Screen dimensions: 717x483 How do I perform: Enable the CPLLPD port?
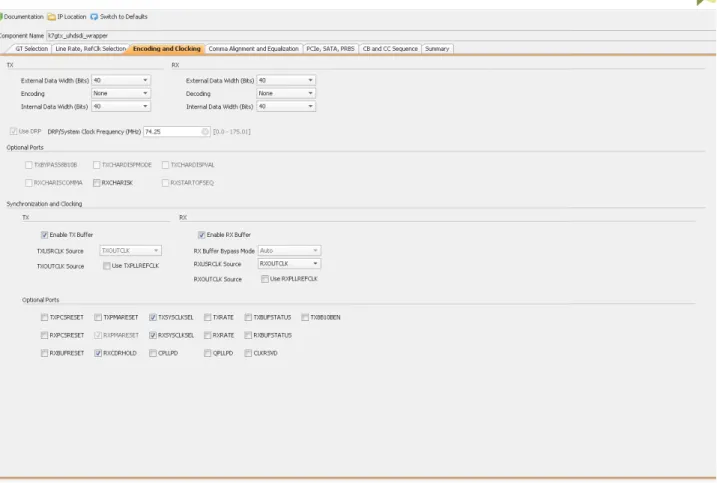(153, 354)
